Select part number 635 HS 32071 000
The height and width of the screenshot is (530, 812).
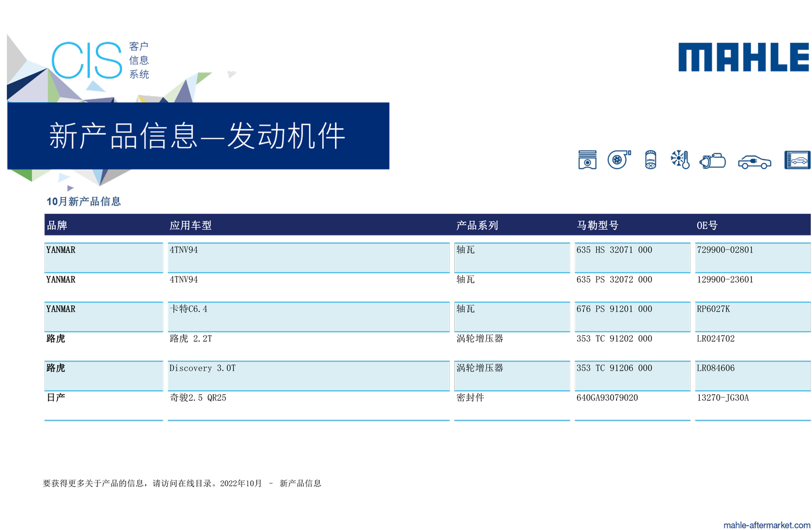click(614, 250)
